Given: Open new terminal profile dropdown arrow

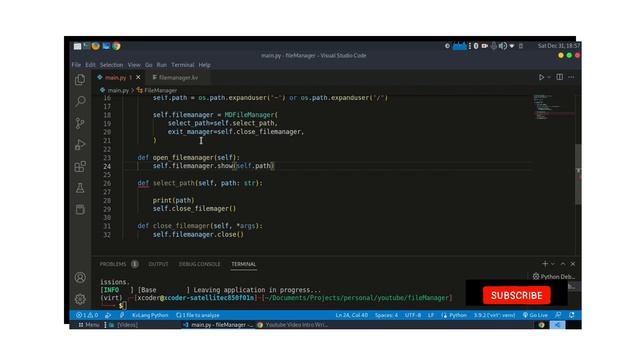Looking at the screenshot, I should [x=553, y=264].
